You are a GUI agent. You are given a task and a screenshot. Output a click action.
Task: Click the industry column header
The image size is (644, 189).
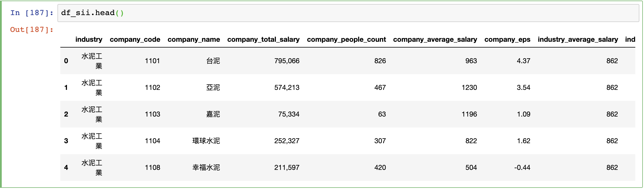(x=89, y=39)
